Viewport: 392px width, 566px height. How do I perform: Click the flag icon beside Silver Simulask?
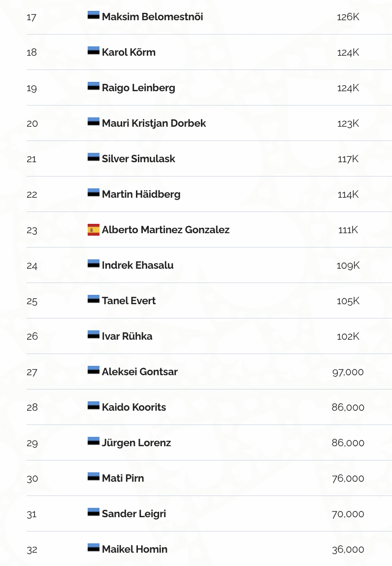coord(94,158)
